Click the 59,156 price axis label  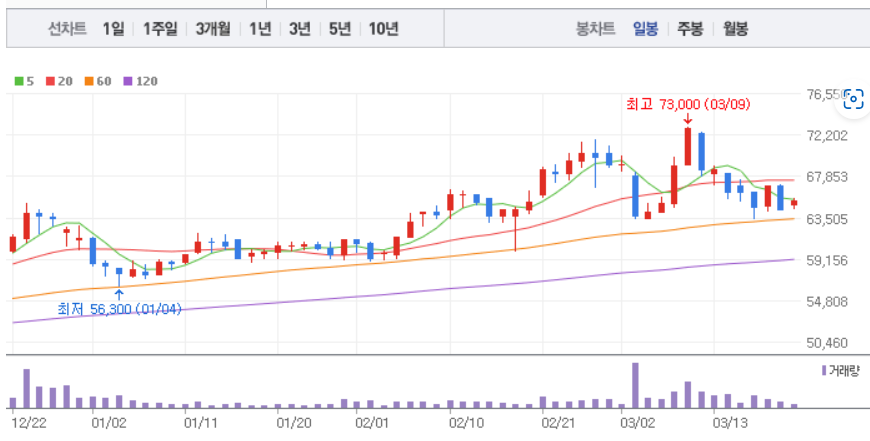click(x=825, y=260)
